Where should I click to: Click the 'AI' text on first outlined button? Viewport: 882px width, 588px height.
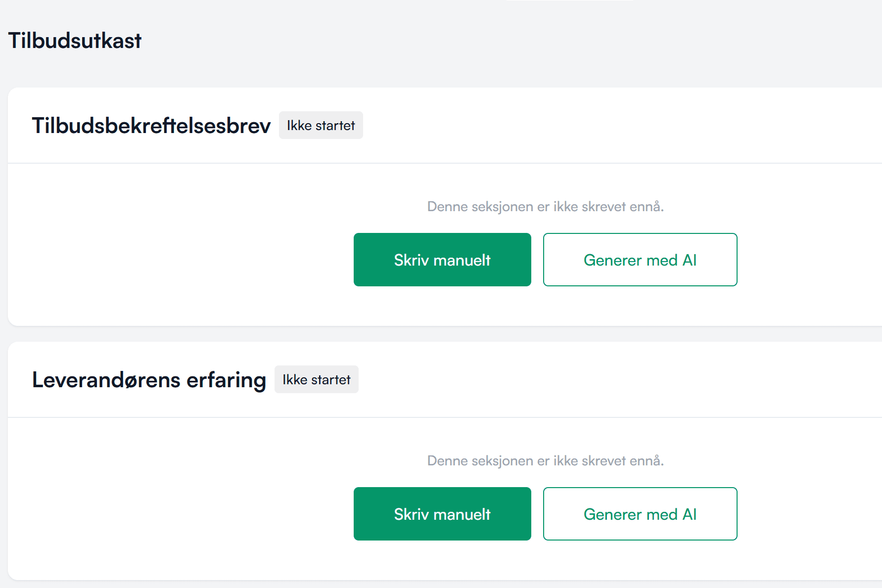(x=690, y=260)
